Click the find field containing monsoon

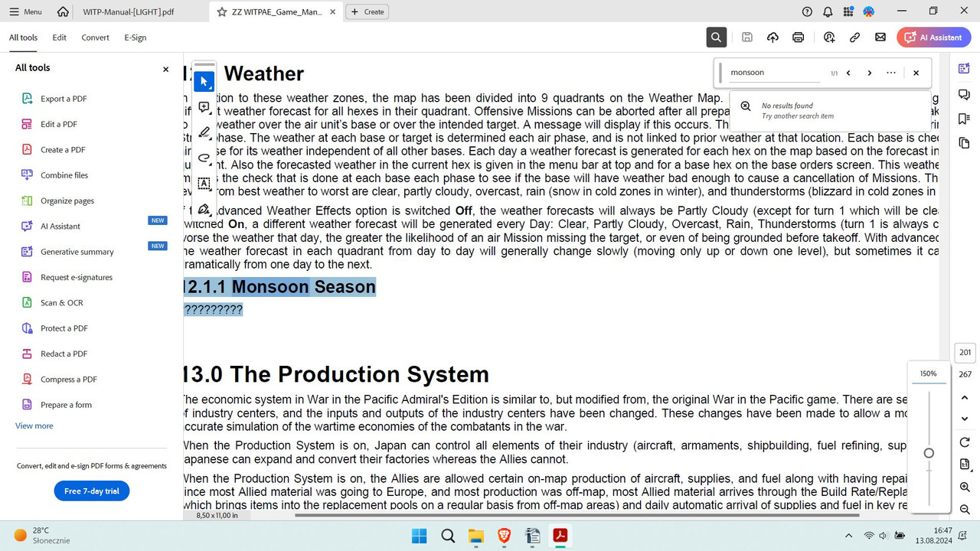[775, 73]
